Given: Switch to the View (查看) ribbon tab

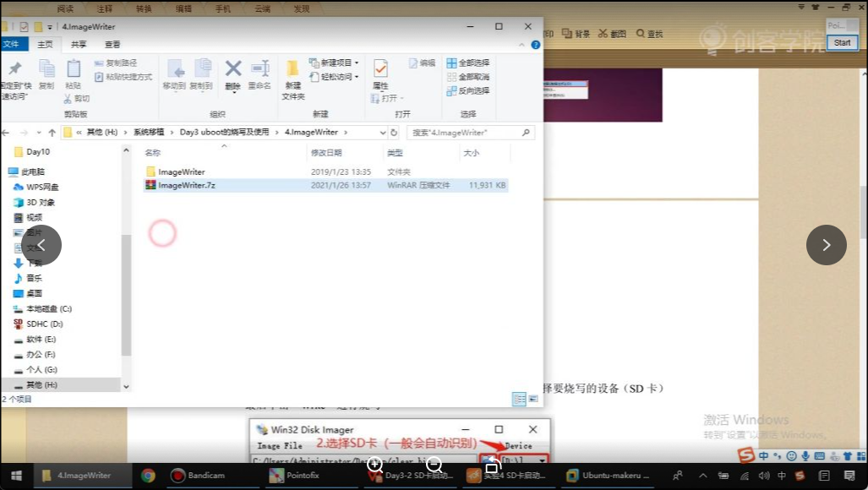Looking at the screenshot, I should (x=112, y=44).
